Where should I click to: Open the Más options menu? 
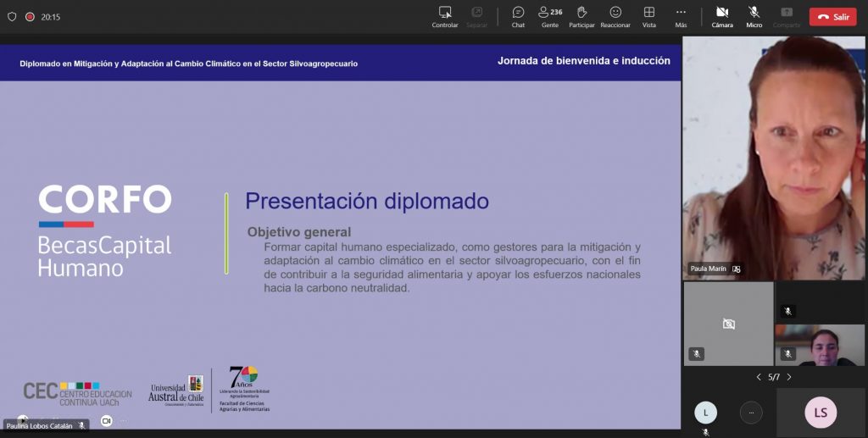tap(681, 16)
